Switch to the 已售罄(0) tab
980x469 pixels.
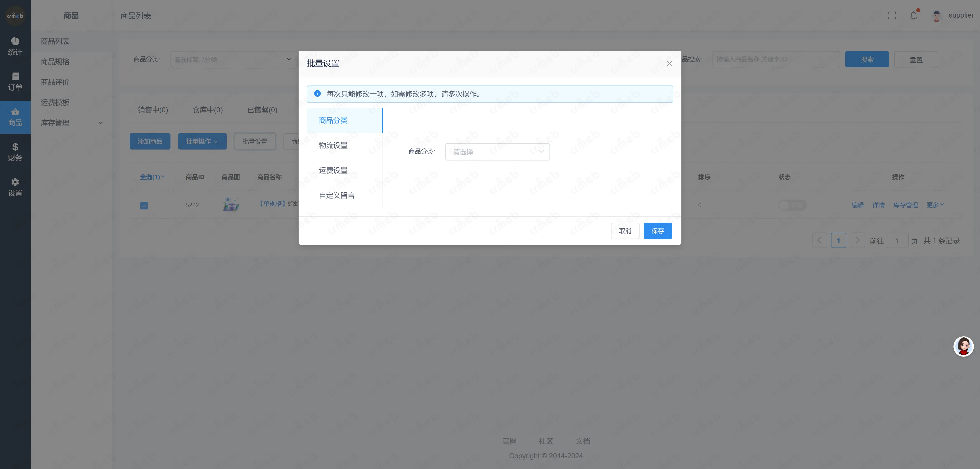[x=262, y=110]
